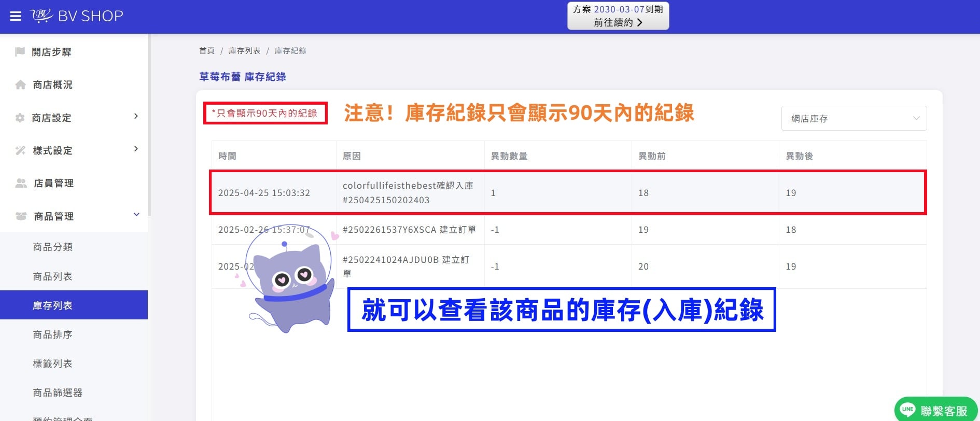
Task: Select 庫存列表 submenu item
Action: click(74, 305)
